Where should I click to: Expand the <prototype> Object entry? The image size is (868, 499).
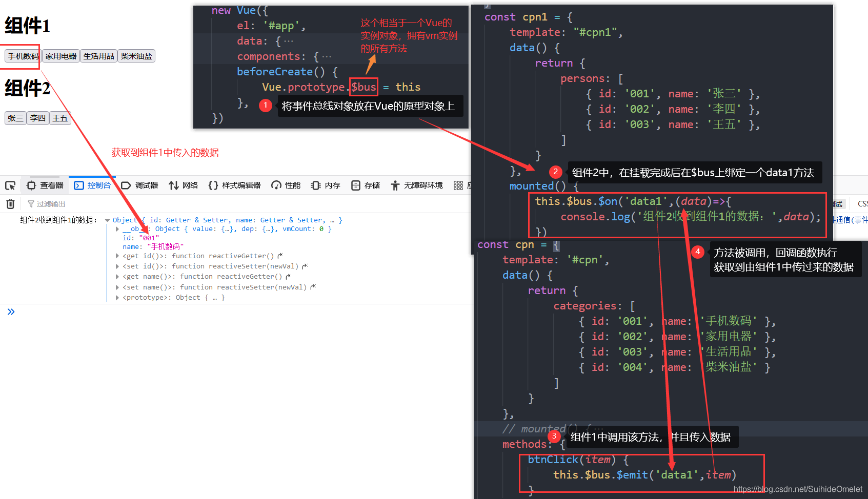pos(117,298)
